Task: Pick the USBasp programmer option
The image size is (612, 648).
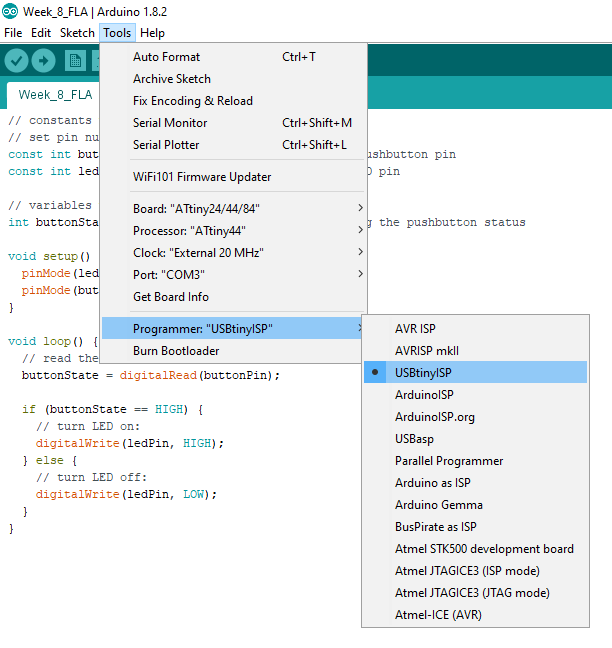Action: click(414, 438)
